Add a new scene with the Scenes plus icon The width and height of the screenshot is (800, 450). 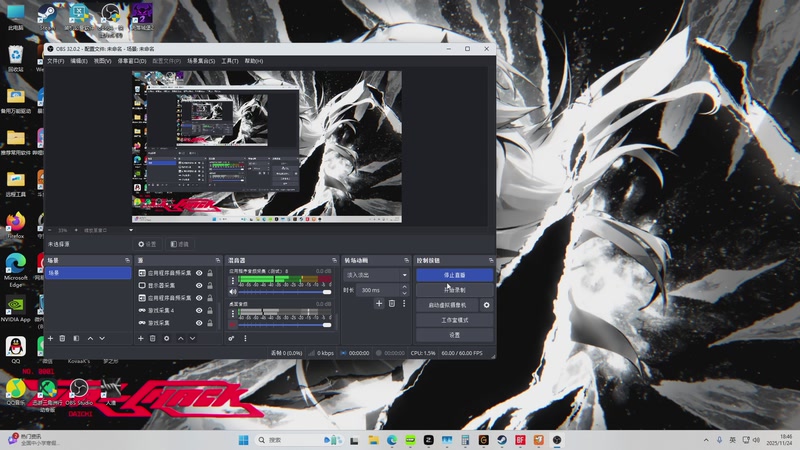[50, 338]
